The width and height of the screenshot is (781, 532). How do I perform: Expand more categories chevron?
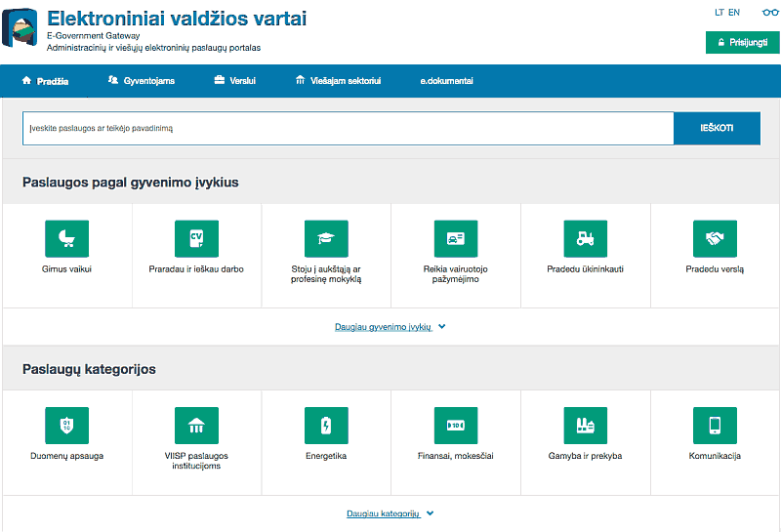pos(430,513)
